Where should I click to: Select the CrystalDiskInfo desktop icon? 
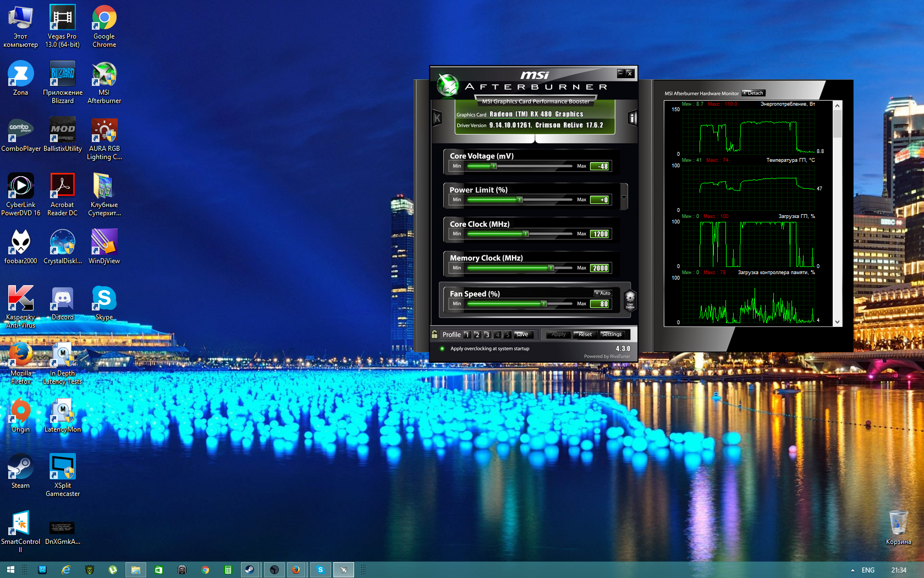[x=63, y=247]
